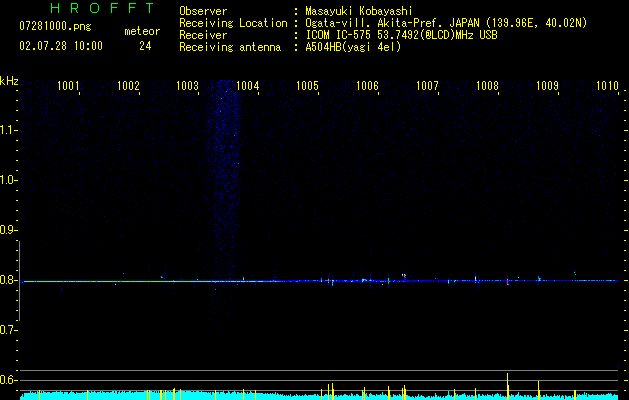This screenshot has width=629, height=400.
Task: Click the timestamp 02.07.28 10:00
Action: coord(61,46)
